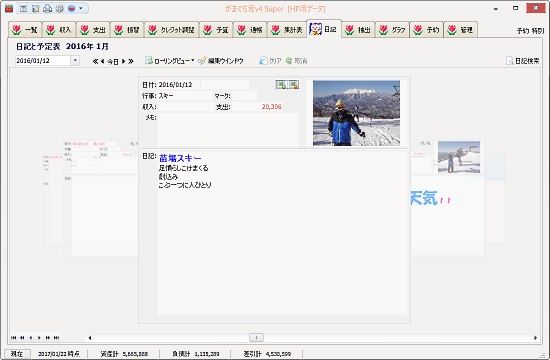
Task: Switch to the 一覧 tab
Action: tap(25, 30)
